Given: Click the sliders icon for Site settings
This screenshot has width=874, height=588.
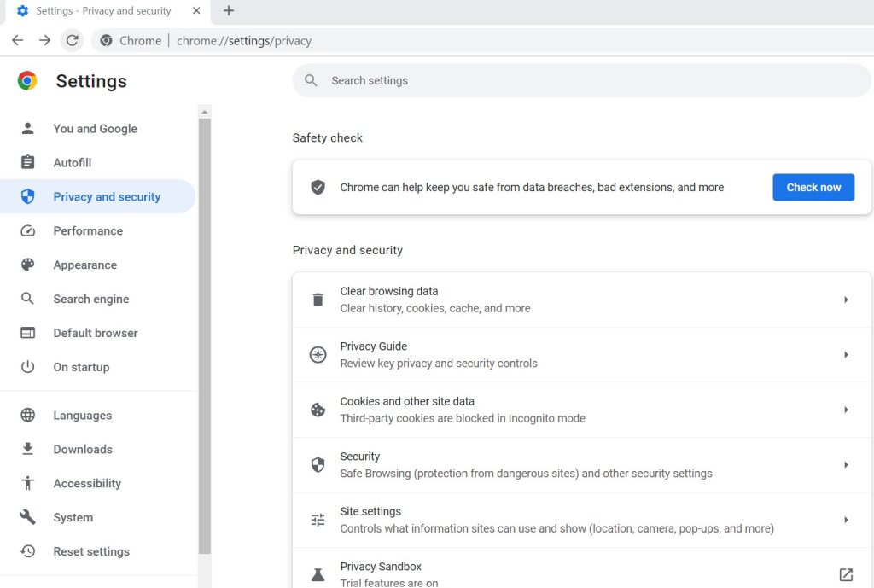Looking at the screenshot, I should pos(318,520).
